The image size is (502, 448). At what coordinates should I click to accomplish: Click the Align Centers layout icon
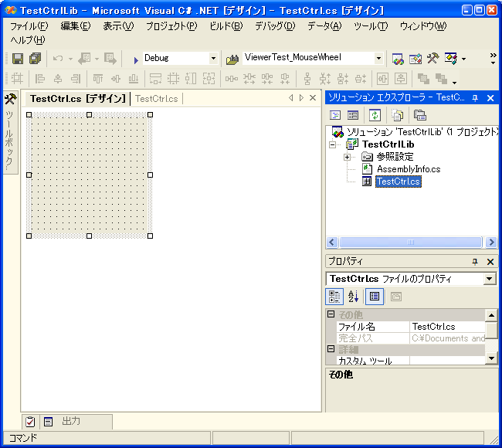pos(58,79)
